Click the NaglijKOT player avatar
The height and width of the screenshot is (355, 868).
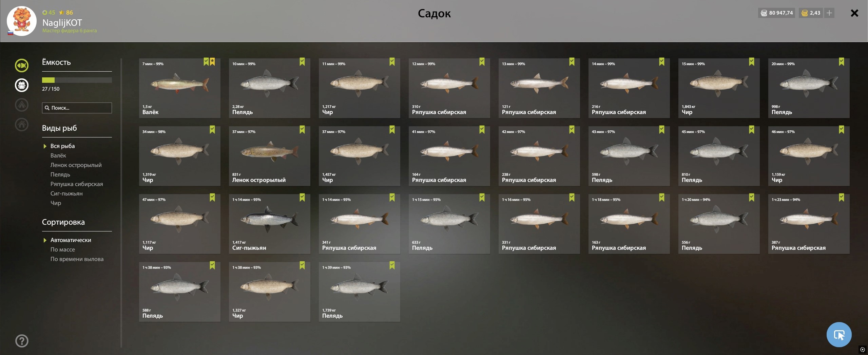coord(22,21)
